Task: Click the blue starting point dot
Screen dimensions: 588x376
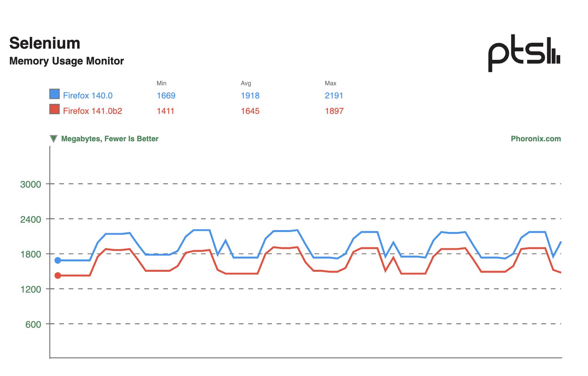Action: [x=58, y=261]
